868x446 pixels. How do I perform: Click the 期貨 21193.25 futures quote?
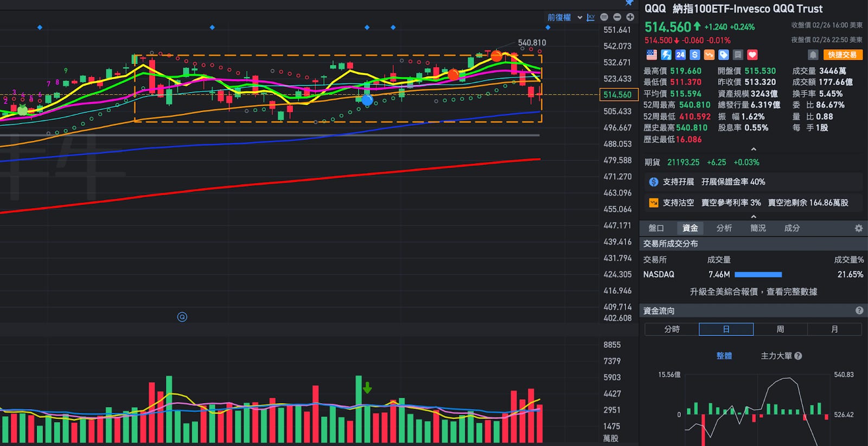tap(702, 162)
